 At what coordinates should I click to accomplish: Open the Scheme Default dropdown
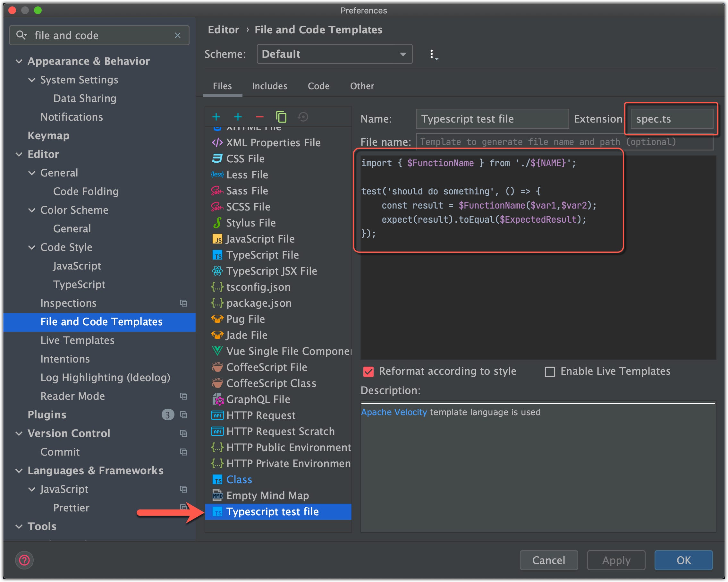coord(334,55)
